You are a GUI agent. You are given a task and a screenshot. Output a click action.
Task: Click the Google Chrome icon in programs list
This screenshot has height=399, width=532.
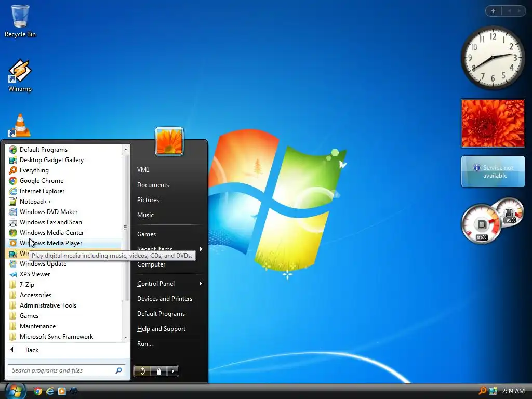[13, 181]
